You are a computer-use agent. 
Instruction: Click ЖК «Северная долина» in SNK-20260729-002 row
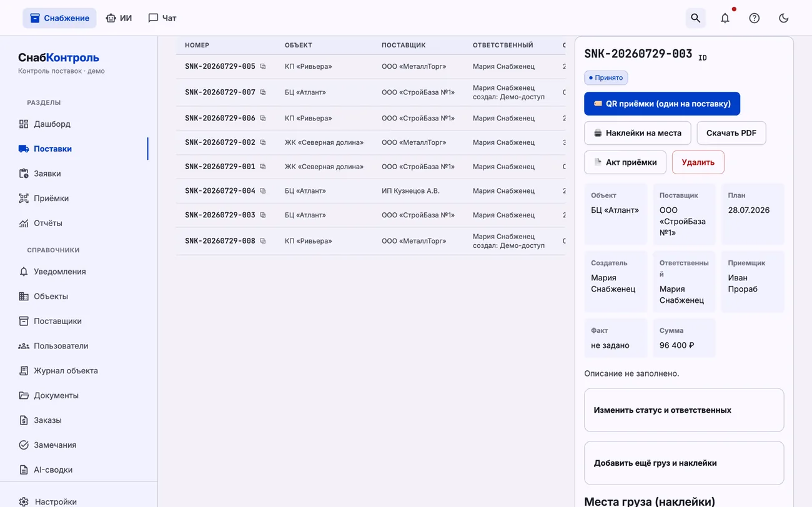coord(324,142)
